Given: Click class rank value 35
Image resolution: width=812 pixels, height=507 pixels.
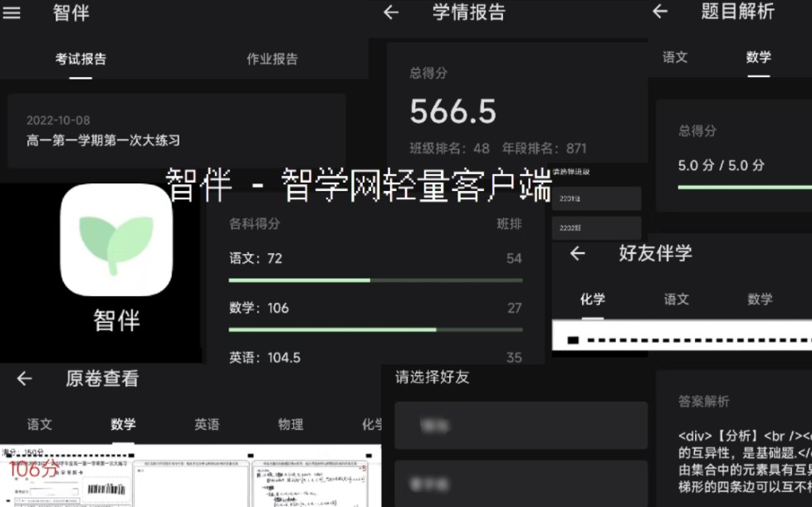Looking at the screenshot, I should [x=514, y=358].
